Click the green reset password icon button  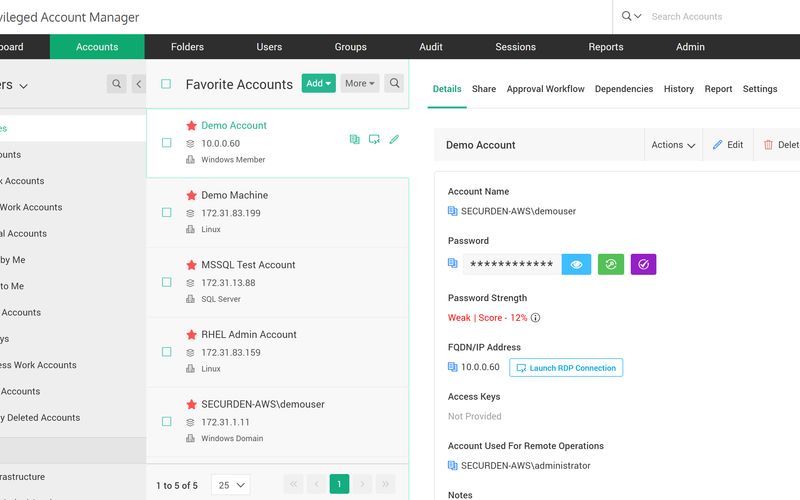(611, 264)
